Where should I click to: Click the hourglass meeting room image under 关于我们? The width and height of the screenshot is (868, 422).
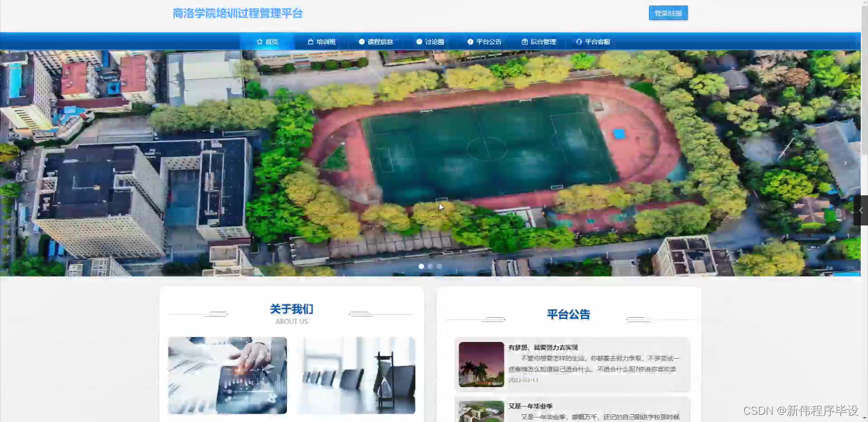(356, 375)
